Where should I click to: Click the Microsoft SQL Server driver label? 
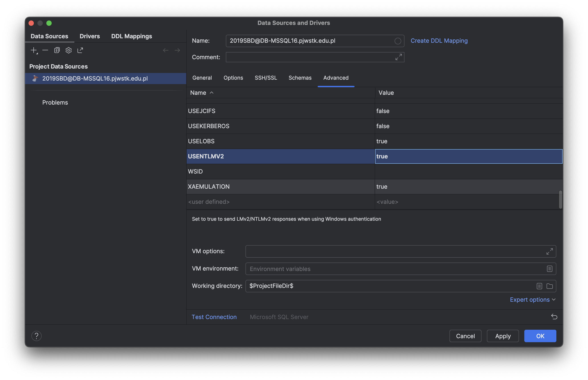[x=279, y=317]
